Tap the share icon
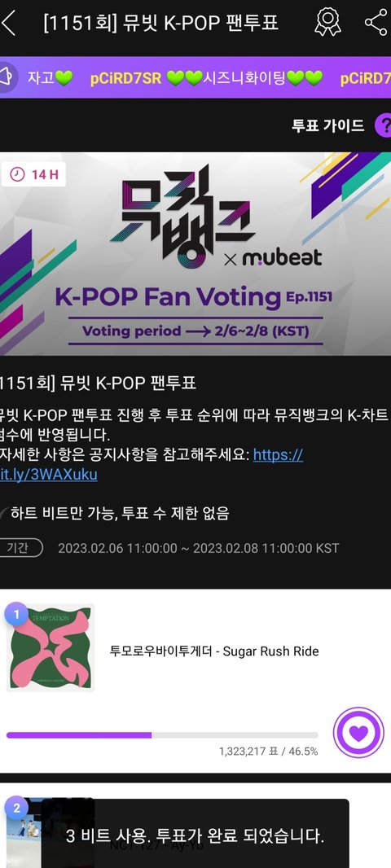Image resolution: width=391 pixels, height=868 pixels. 376,22
